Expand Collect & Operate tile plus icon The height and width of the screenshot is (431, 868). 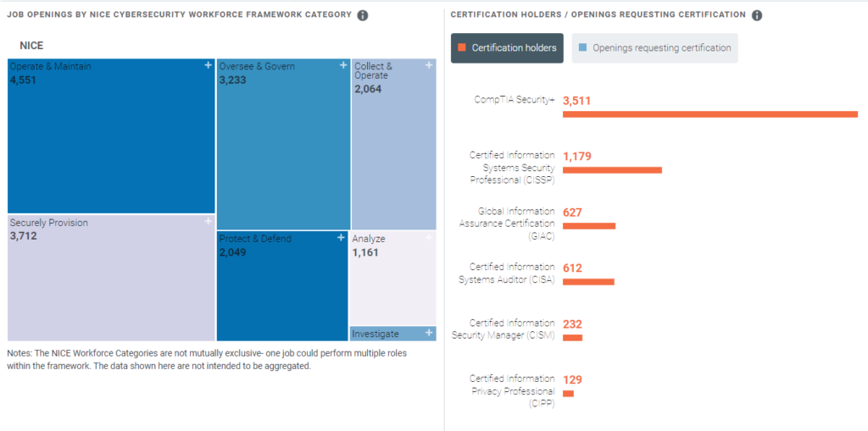[429, 65]
